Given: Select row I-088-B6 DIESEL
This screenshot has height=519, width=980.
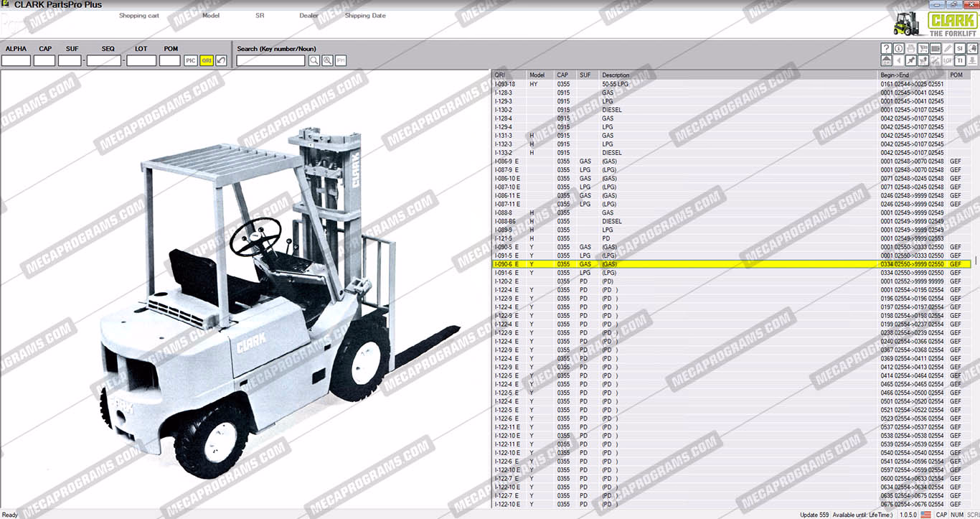Looking at the screenshot, I should click(732, 222).
